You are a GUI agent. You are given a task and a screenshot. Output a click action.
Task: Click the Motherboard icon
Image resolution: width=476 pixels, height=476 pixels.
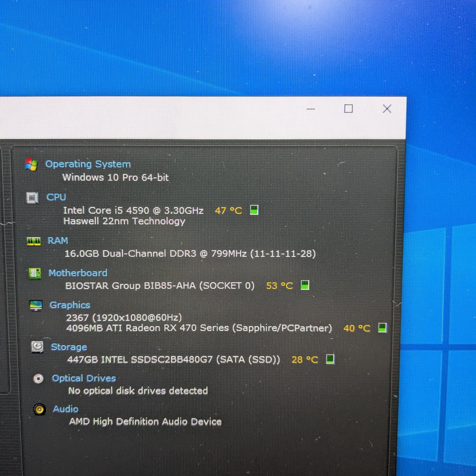(35, 274)
